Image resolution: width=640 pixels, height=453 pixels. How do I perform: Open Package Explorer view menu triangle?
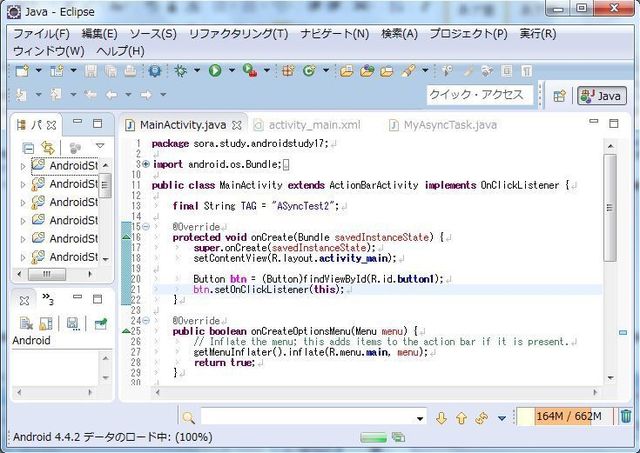[x=100, y=146]
